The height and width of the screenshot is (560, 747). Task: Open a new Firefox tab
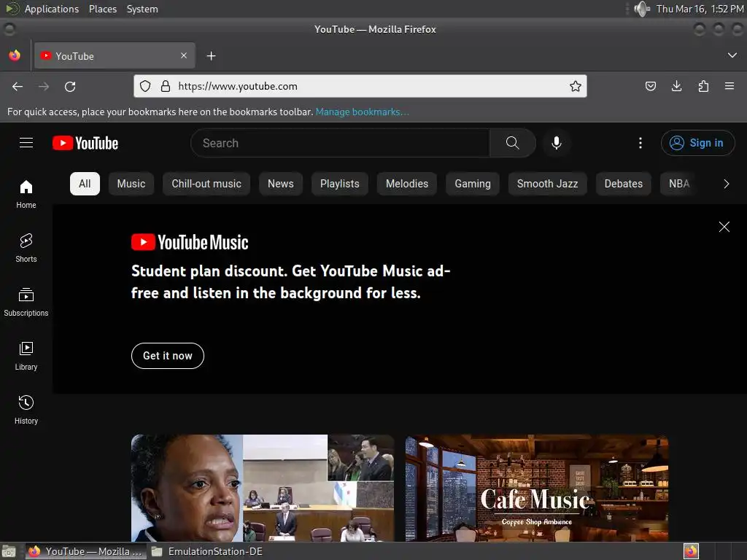(x=211, y=56)
